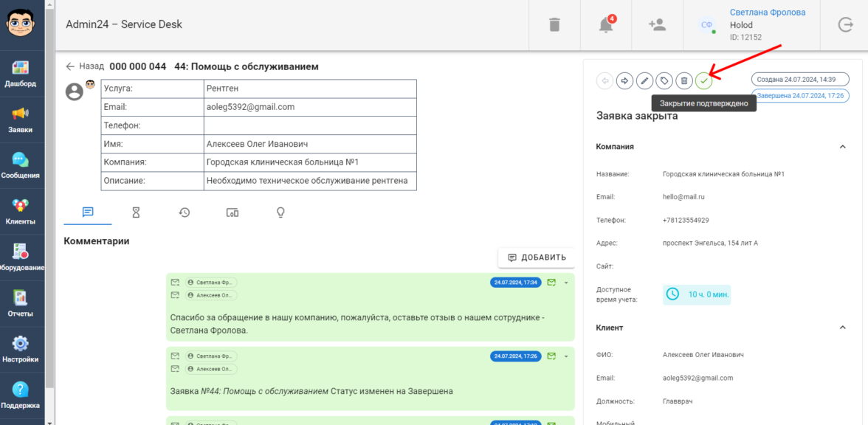Switch to the history clock tab

185,212
